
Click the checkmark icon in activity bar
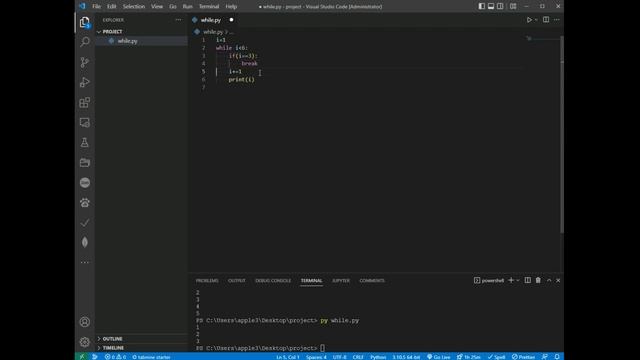84,222
